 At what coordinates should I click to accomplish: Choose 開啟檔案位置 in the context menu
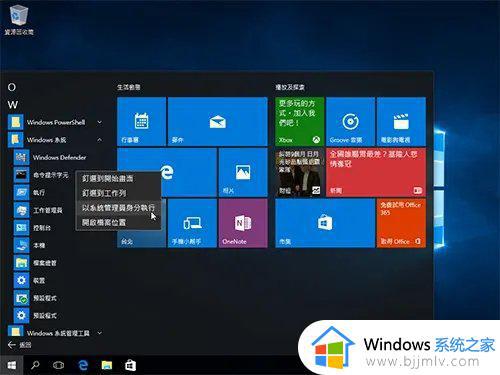click(118, 222)
